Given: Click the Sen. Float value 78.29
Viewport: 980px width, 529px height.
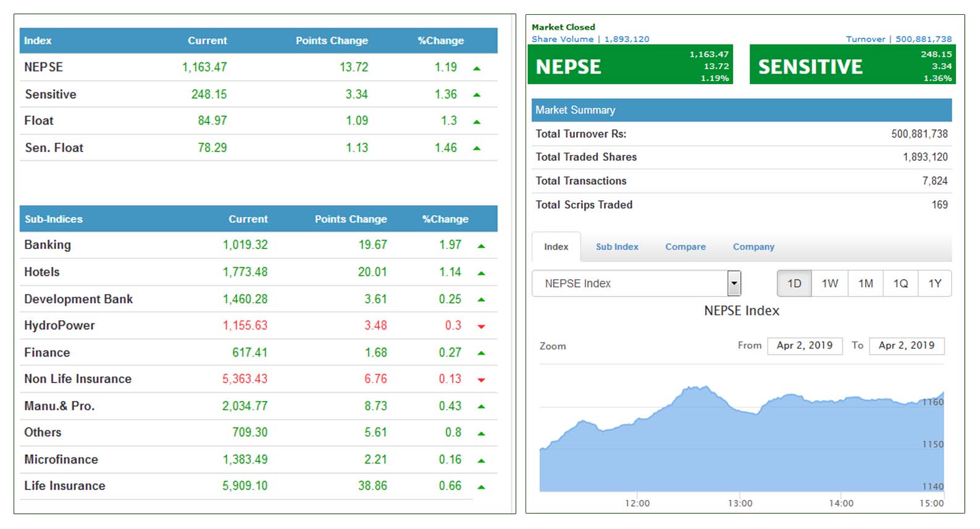Looking at the screenshot, I should pyautogui.click(x=212, y=148).
